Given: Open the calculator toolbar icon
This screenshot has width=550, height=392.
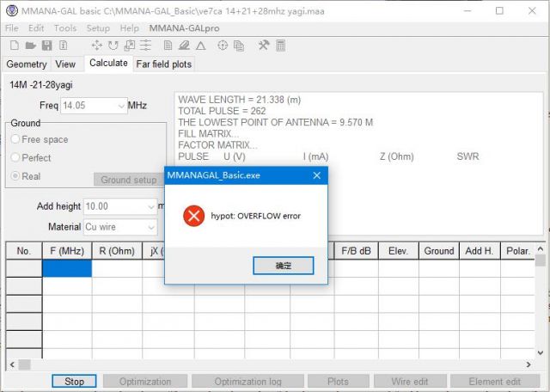Looking at the screenshot, I should pyautogui.click(x=281, y=46).
